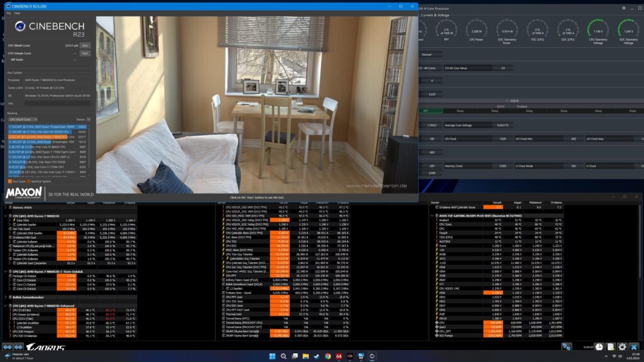Image resolution: width=644 pixels, height=362 pixels.
Task: Click the Average Core Voltage value
Action: point(503,125)
